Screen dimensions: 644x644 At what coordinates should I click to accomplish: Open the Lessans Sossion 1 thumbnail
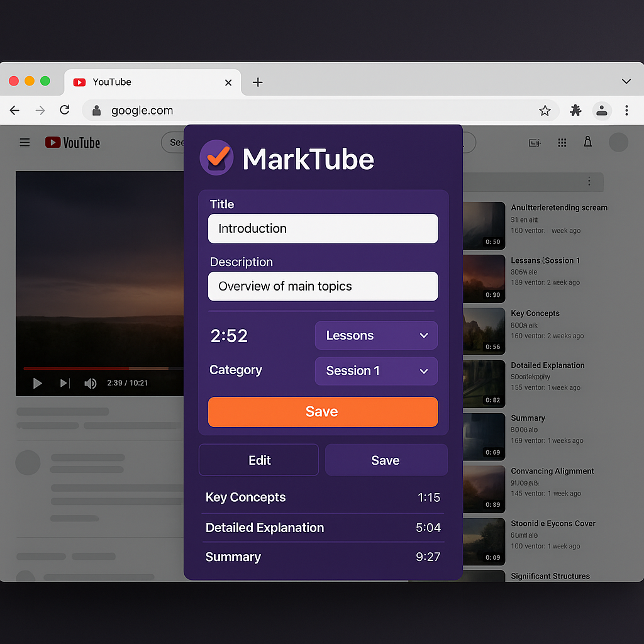pyautogui.click(x=484, y=279)
